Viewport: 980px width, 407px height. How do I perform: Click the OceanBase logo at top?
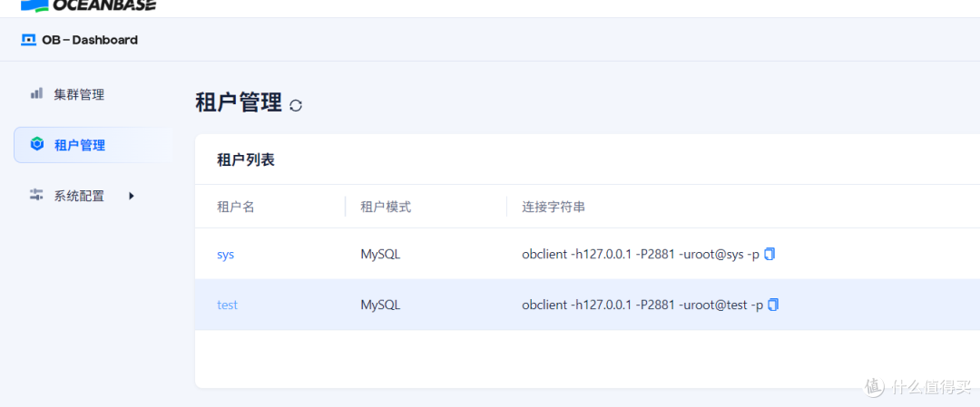(88, 6)
